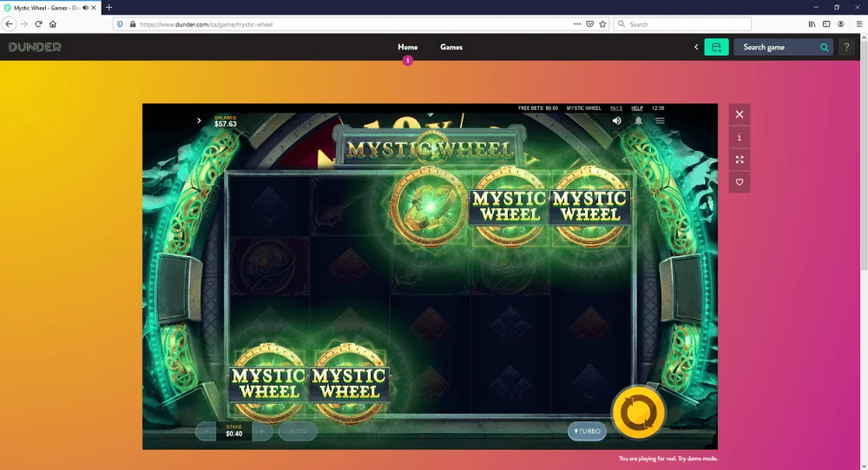Screen dimensions: 868x470
Task: Open the game notification bell
Action: [638, 121]
